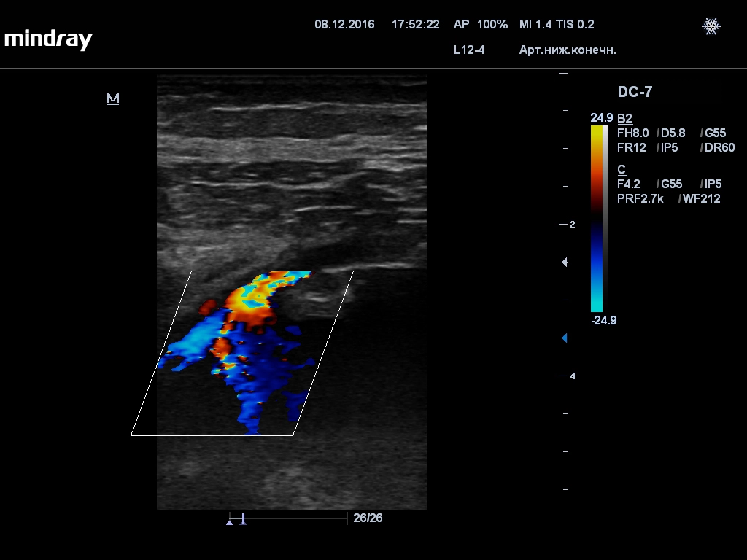This screenshot has height=560, width=747.
Task: Click the FH8.0 frequency parameter
Action: (632, 133)
